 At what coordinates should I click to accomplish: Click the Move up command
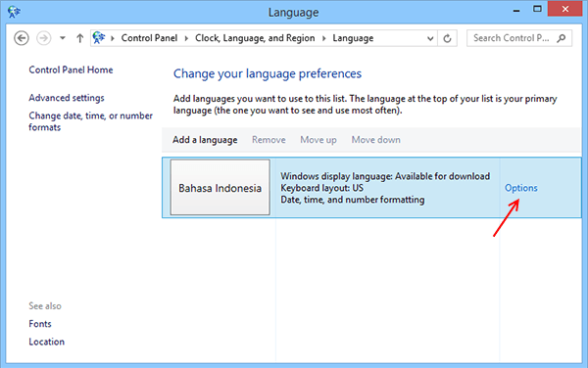(x=318, y=140)
